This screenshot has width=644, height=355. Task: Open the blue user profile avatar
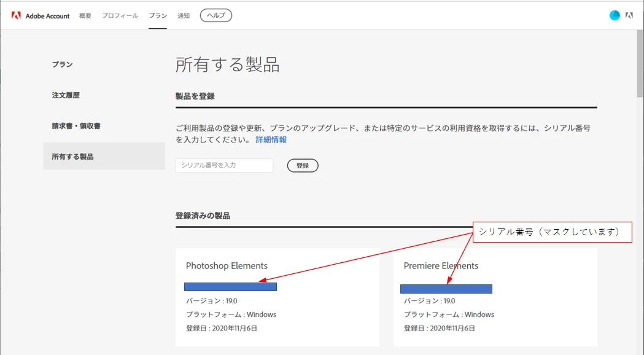point(615,15)
